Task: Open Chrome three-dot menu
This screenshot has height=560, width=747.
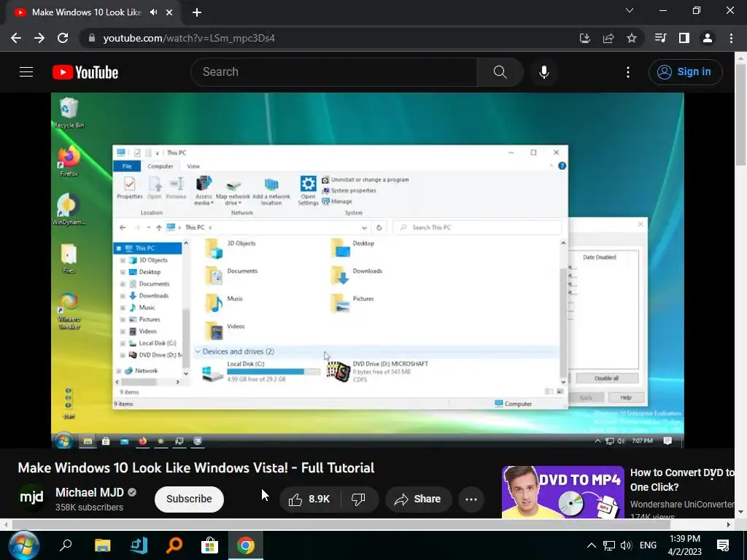Action: [731, 38]
